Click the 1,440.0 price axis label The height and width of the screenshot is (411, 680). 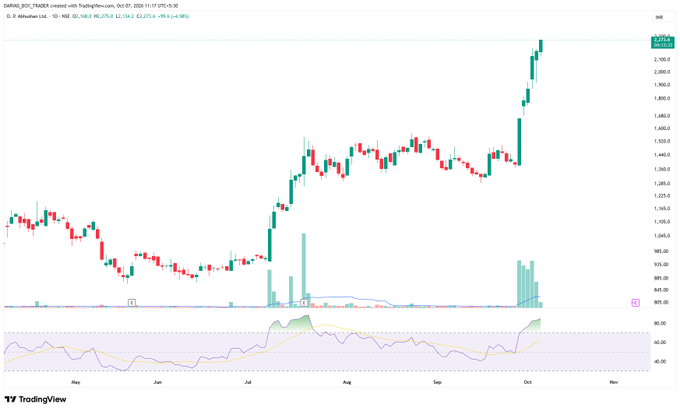pyautogui.click(x=662, y=155)
